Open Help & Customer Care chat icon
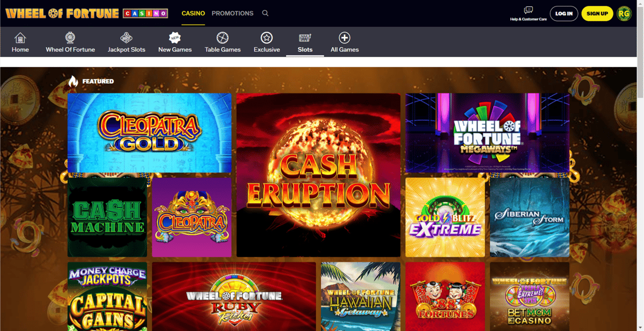The image size is (644, 331). (528, 10)
